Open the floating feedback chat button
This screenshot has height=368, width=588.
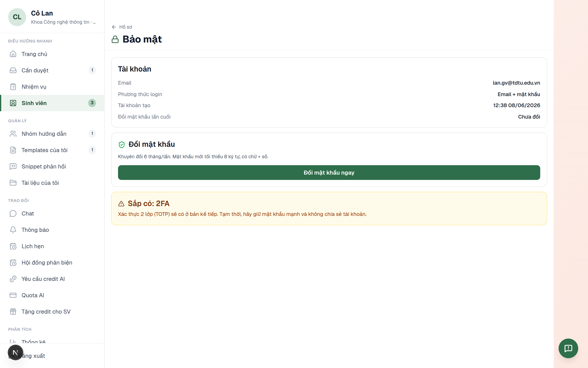click(x=568, y=348)
